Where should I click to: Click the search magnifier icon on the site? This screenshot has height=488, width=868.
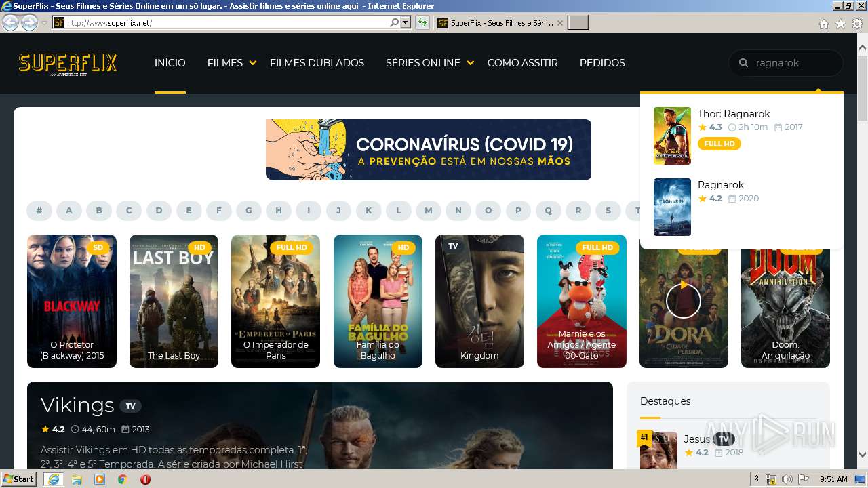[x=744, y=63]
